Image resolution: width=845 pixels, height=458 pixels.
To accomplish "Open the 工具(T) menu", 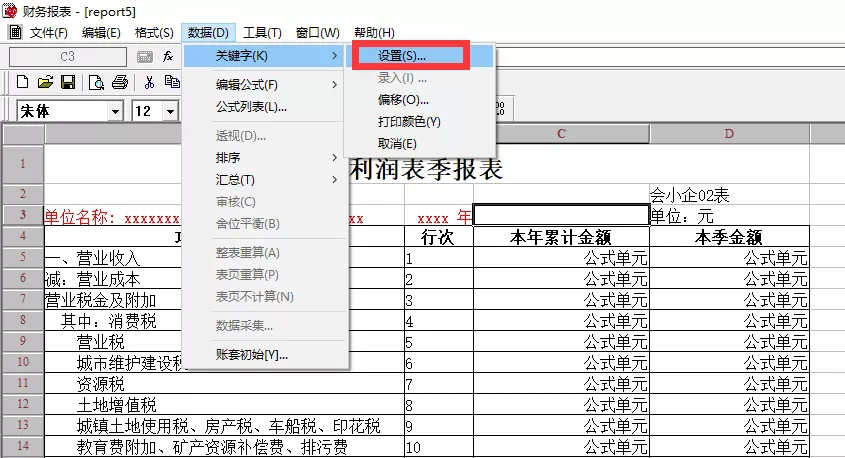I will point(263,33).
